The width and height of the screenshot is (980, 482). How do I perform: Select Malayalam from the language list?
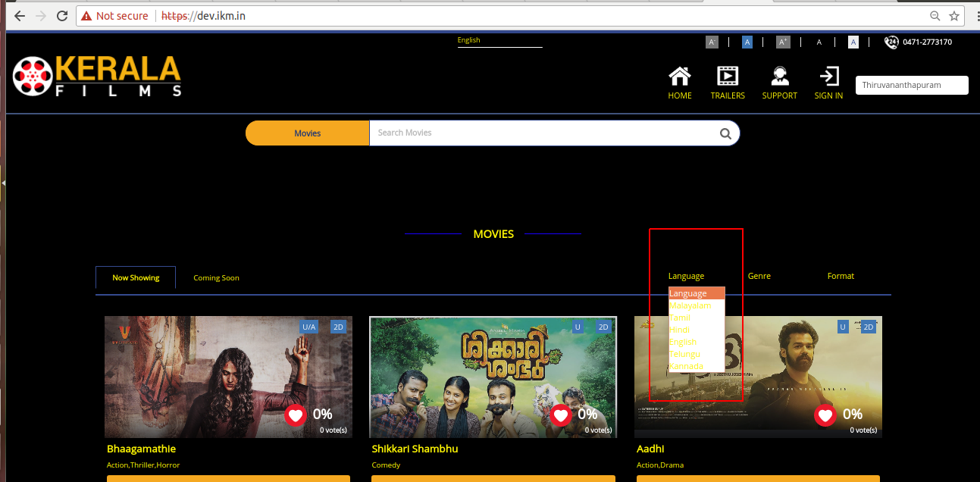coord(690,305)
